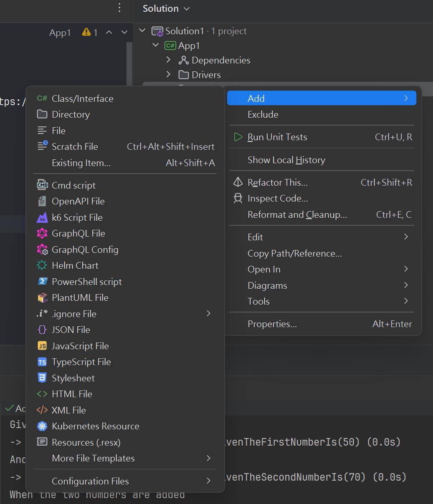The width and height of the screenshot is (433, 504).
Task: Click the TypeScript File icon
Action: 42,362
